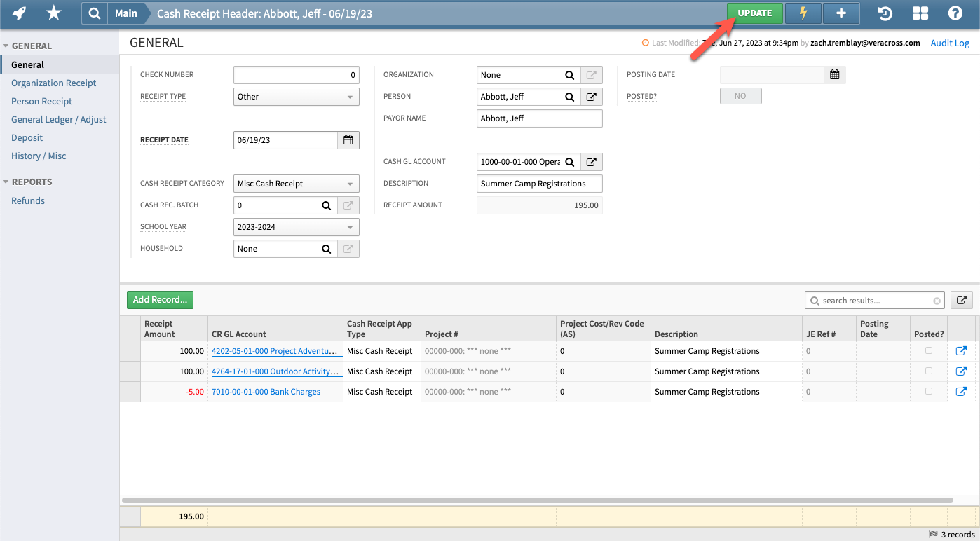This screenshot has height=541, width=980.
Task: Select the Main tab
Action: click(126, 13)
